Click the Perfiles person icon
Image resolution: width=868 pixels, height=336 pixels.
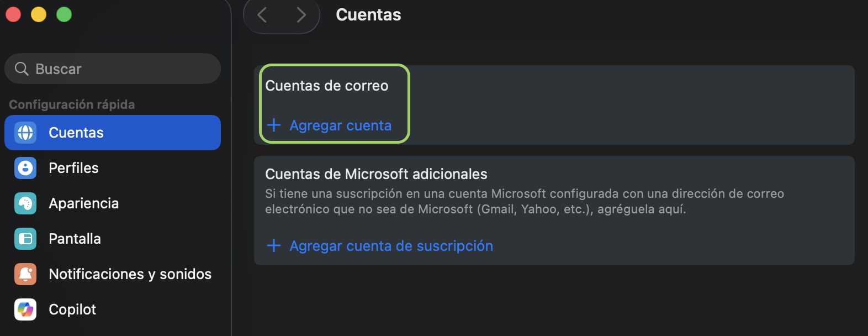[25, 168]
